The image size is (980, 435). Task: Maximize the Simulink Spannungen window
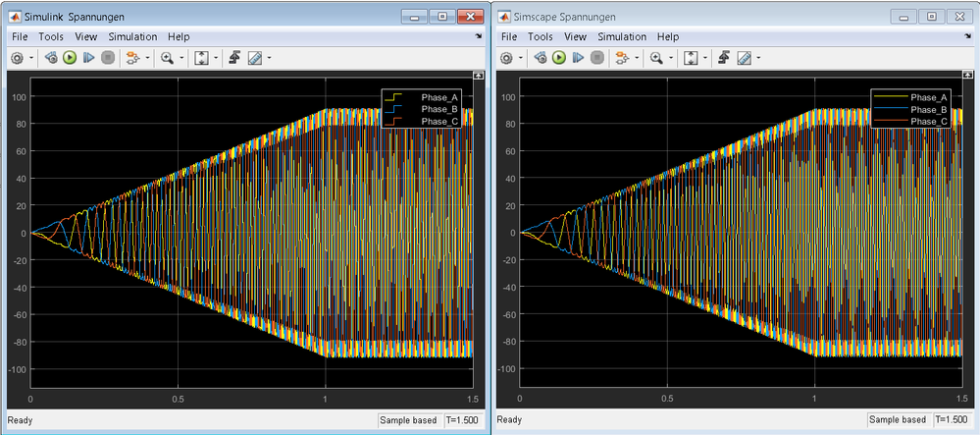[442, 17]
